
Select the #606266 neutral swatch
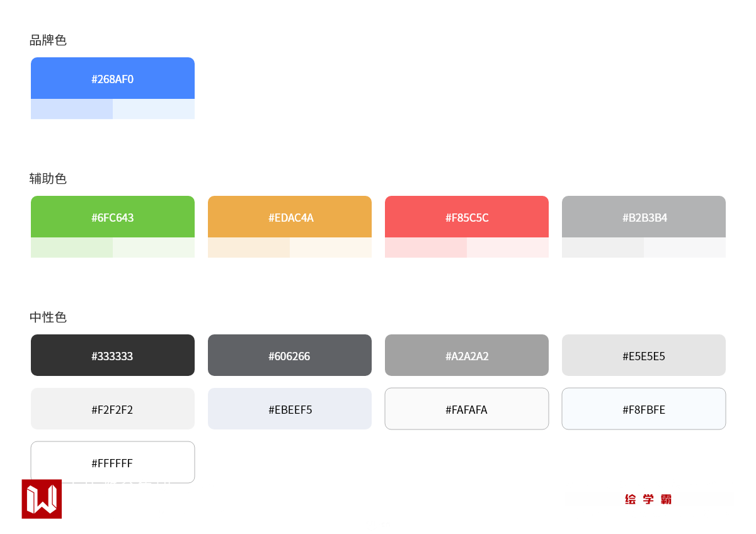(x=290, y=355)
